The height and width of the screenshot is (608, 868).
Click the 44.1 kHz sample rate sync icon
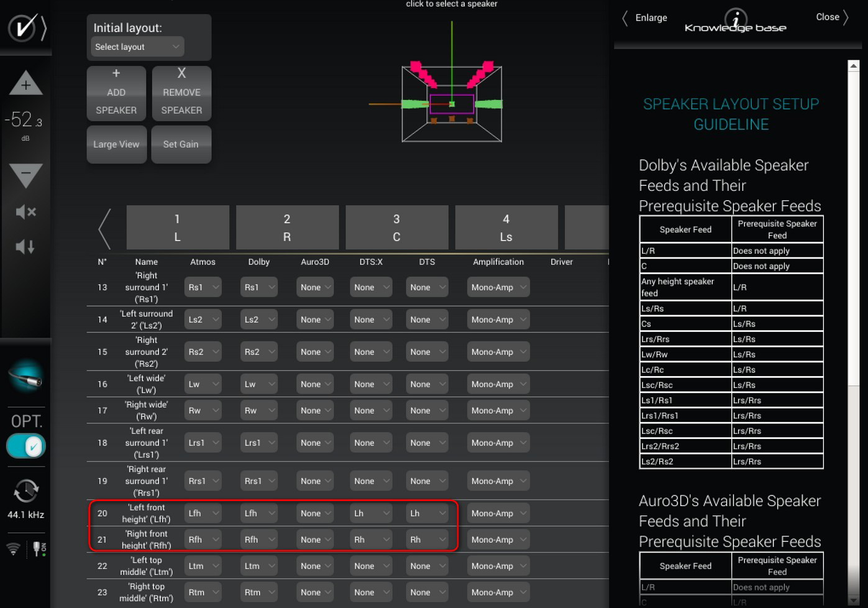point(25,491)
